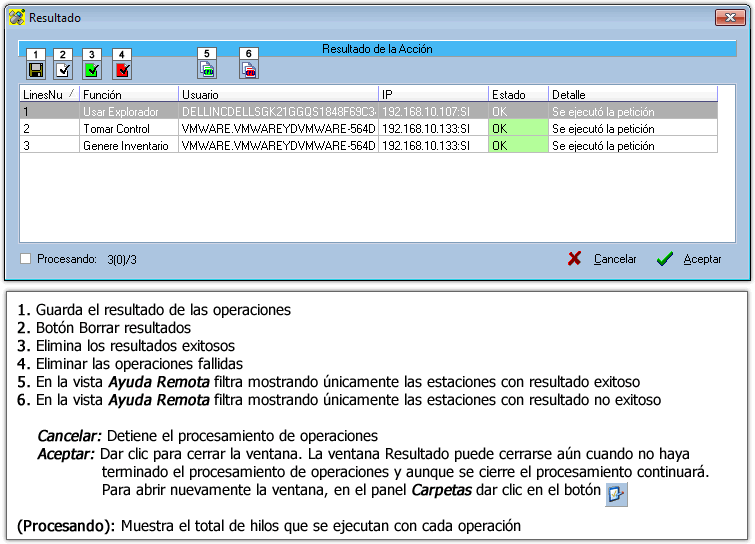The width and height of the screenshot is (755, 544).
Task: Click the Resultado window title icon
Action: [x=17, y=18]
